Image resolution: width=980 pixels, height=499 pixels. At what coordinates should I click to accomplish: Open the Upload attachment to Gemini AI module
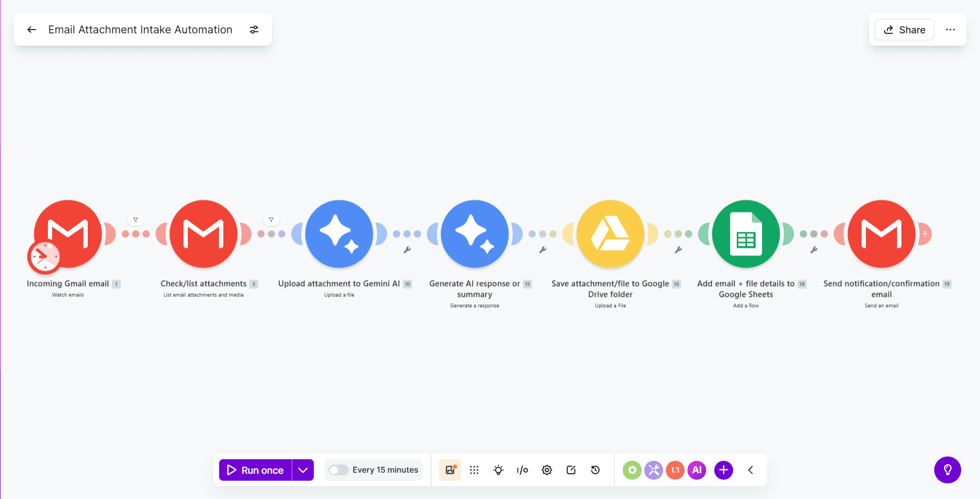[339, 234]
